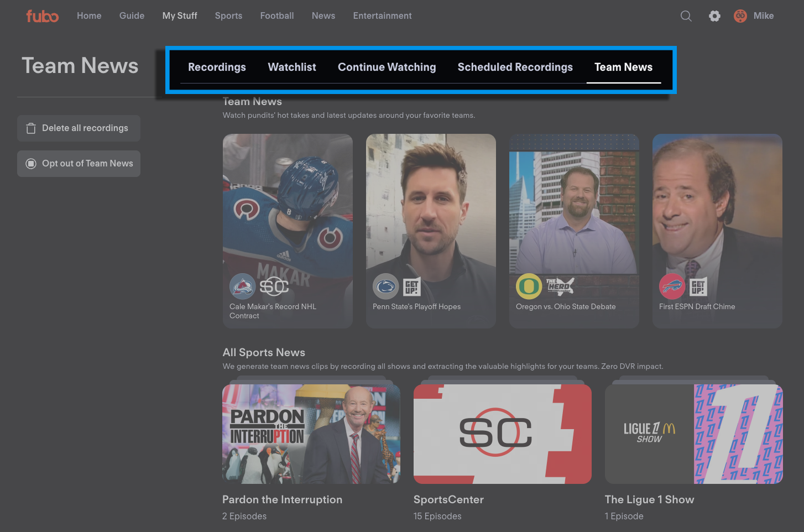Screen dimensions: 804x532
Task: Click the large Team News sidebar heading
Action: pos(80,66)
